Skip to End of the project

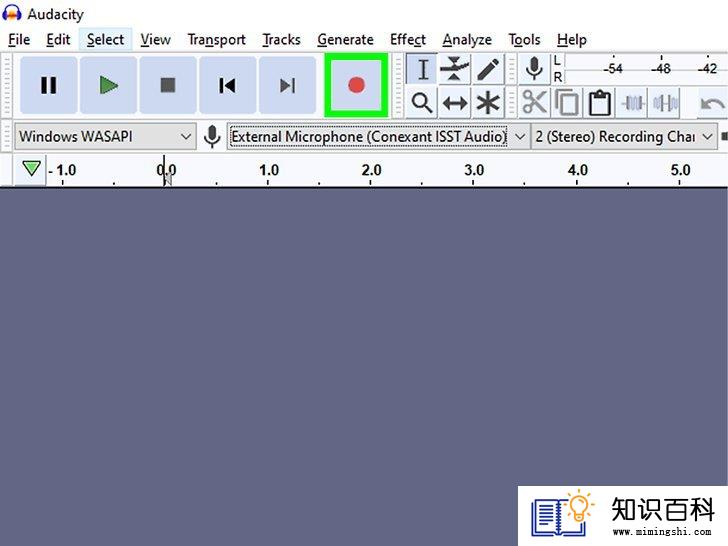287,85
